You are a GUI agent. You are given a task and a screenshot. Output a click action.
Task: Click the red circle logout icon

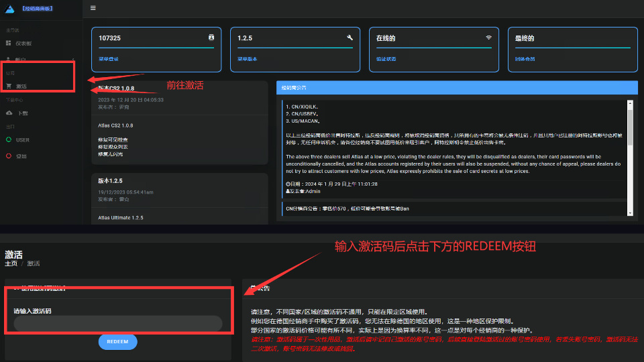click(9, 156)
